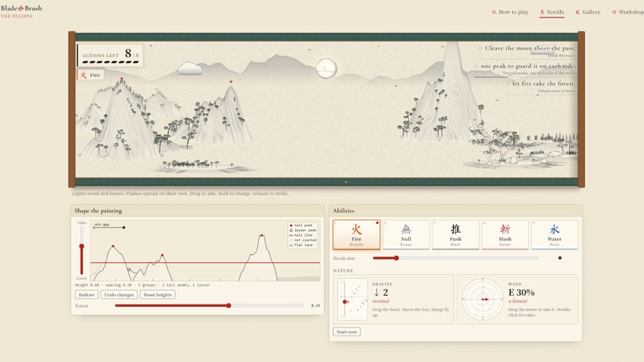The image size is (644, 362).
Task: Click the 'a breeze' wind label
Action: pyautogui.click(x=518, y=301)
